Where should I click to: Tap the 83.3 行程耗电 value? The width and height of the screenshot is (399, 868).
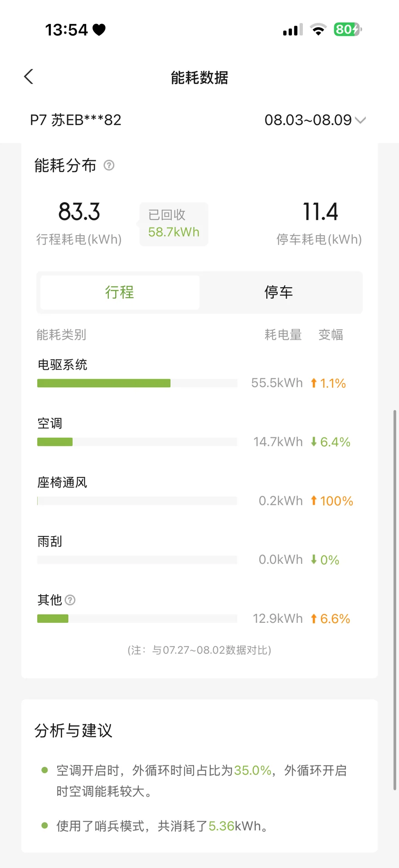tap(79, 212)
